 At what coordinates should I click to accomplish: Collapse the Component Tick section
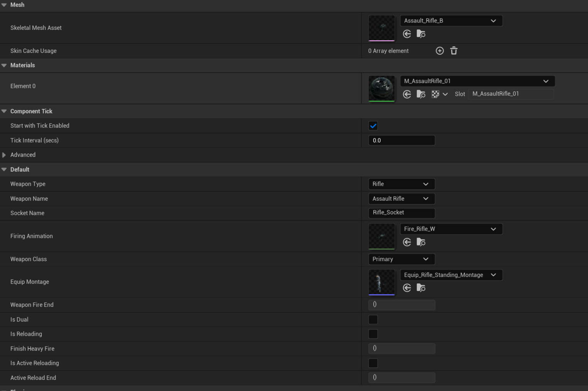click(4, 111)
